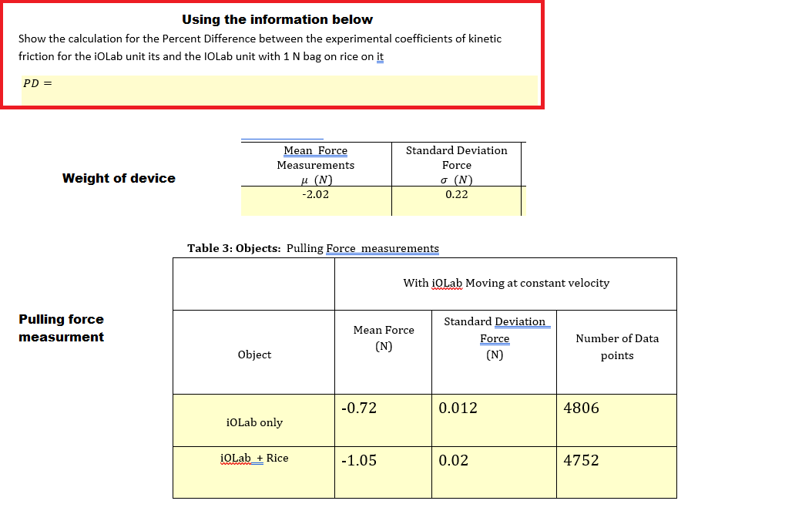Click the 'Standard Deviation Force (N)' header in Table 3
This screenshot has height=531, width=812.
(x=495, y=338)
